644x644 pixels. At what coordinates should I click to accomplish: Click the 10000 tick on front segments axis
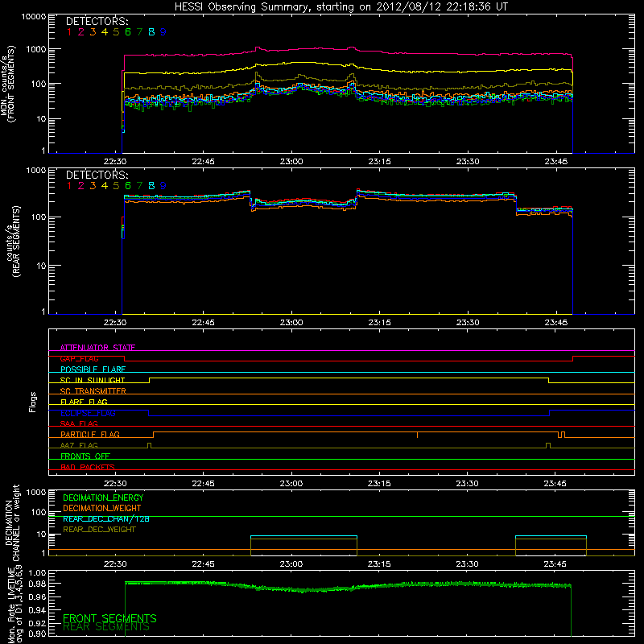[34, 16]
